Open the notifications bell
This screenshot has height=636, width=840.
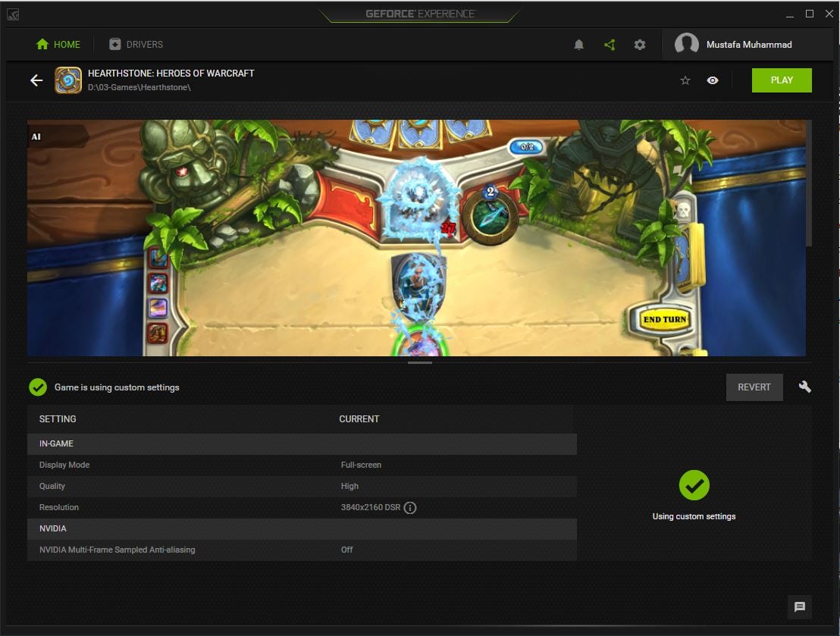coord(578,45)
